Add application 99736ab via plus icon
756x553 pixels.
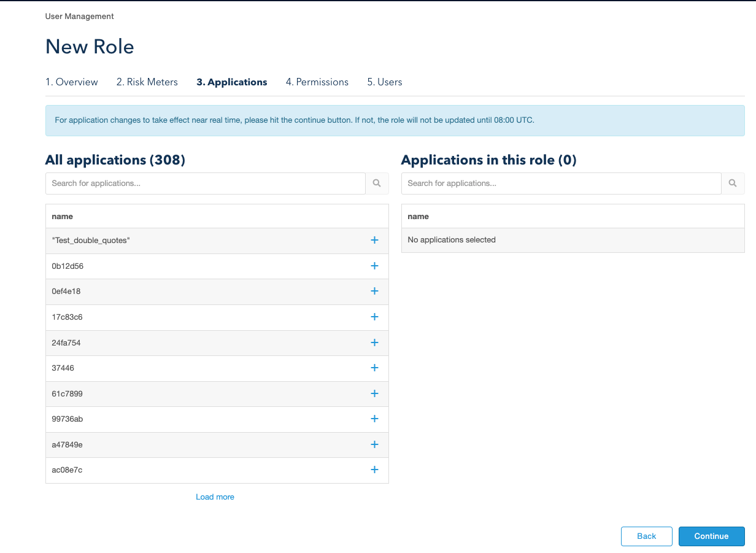374,419
